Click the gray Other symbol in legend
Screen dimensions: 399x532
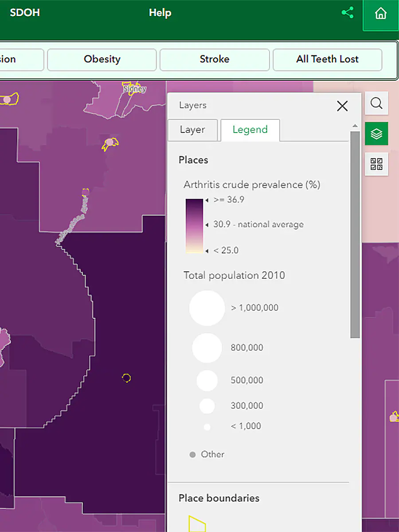click(x=192, y=454)
